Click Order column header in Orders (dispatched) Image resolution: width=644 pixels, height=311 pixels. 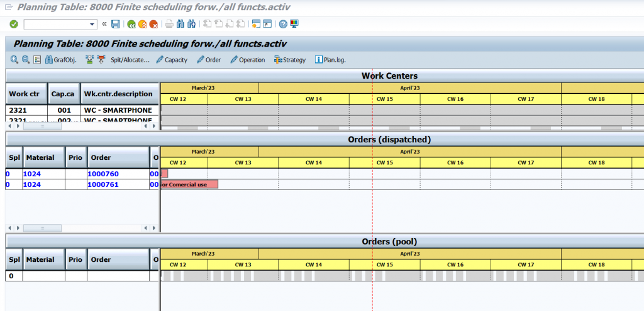point(118,157)
